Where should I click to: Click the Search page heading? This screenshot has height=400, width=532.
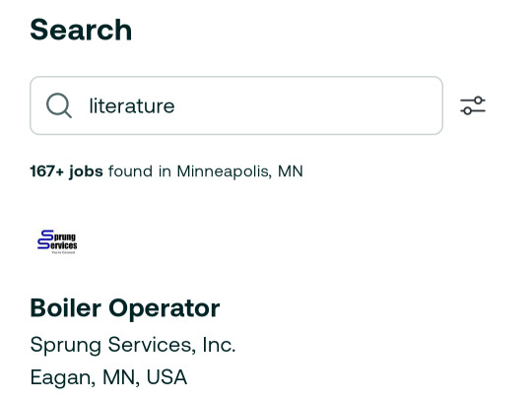click(x=81, y=30)
